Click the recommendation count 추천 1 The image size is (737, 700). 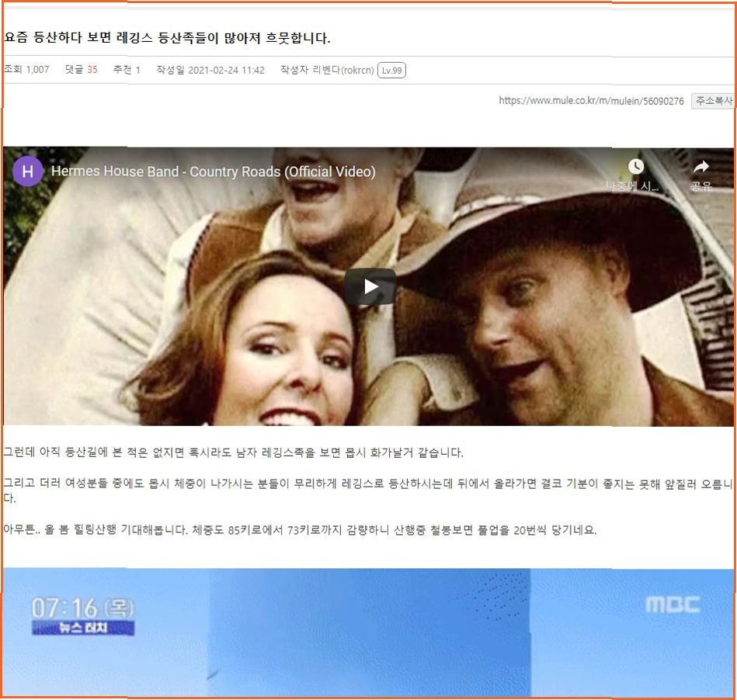coord(127,70)
